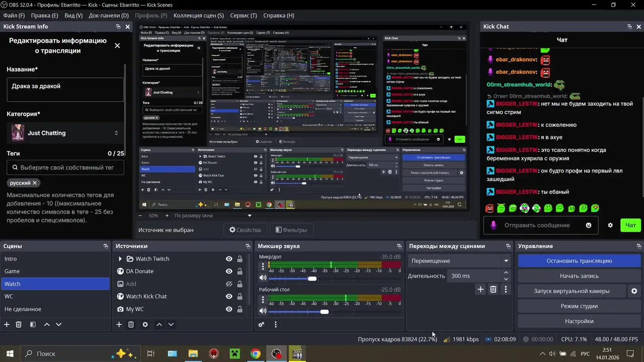
Task: Hide the Watch Twitch source
Action: tap(229, 258)
